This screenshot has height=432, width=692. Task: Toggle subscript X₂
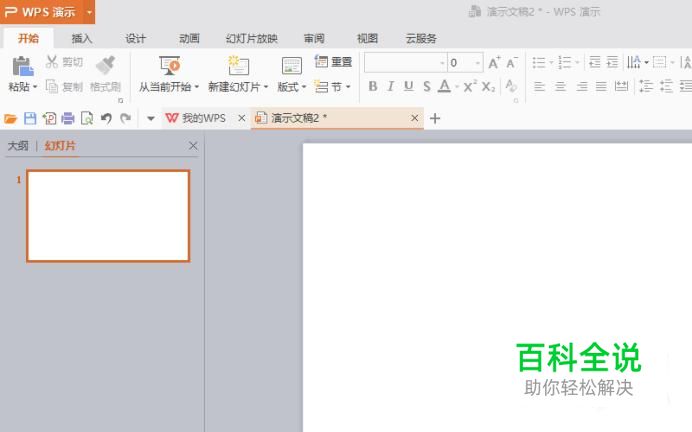coord(488,86)
